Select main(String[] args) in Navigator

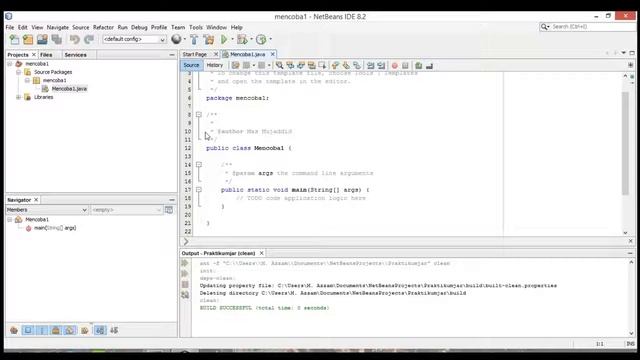coord(55,228)
